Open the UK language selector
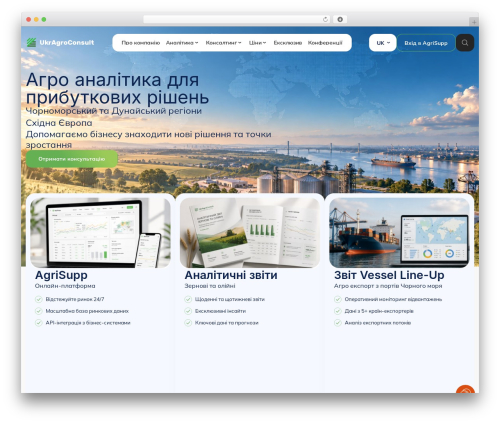The width and height of the screenshot is (500, 423). (x=383, y=43)
